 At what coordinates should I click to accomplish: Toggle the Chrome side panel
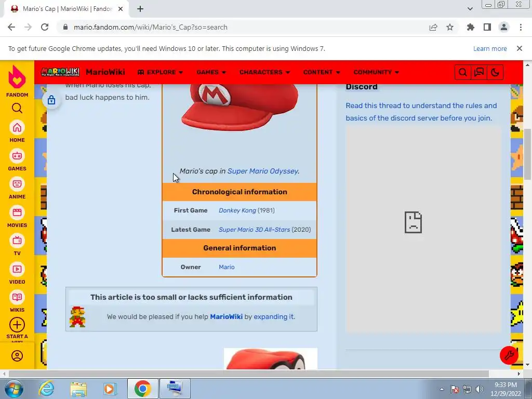click(x=487, y=27)
